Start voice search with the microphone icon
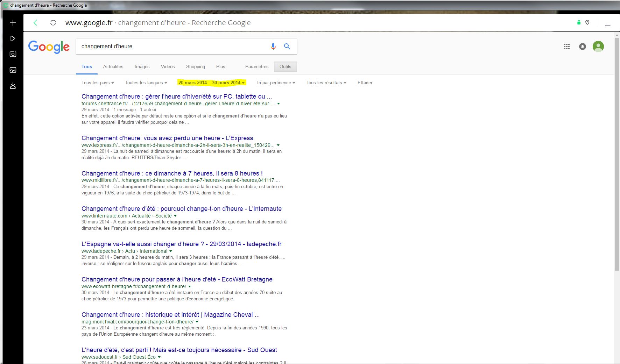 [x=273, y=46]
